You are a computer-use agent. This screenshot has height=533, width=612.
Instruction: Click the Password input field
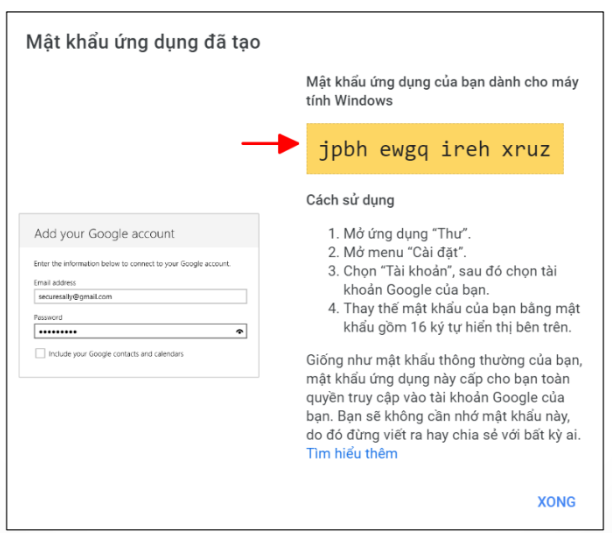pos(130,331)
